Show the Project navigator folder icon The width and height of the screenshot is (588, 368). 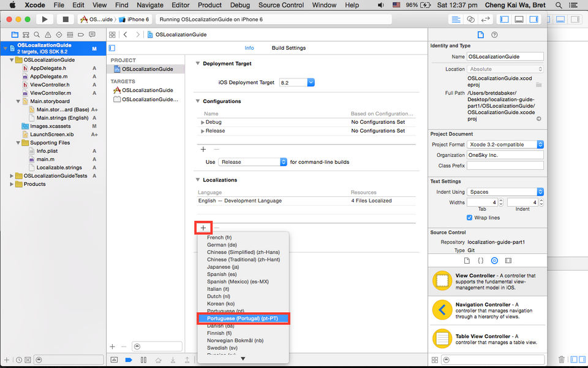15,34
